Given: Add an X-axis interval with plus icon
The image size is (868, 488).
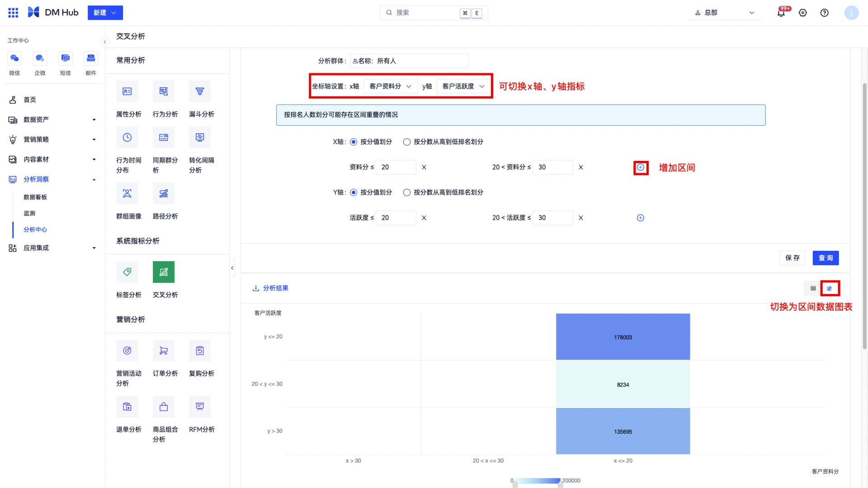Looking at the screenshot, I should tap(641, 167).
